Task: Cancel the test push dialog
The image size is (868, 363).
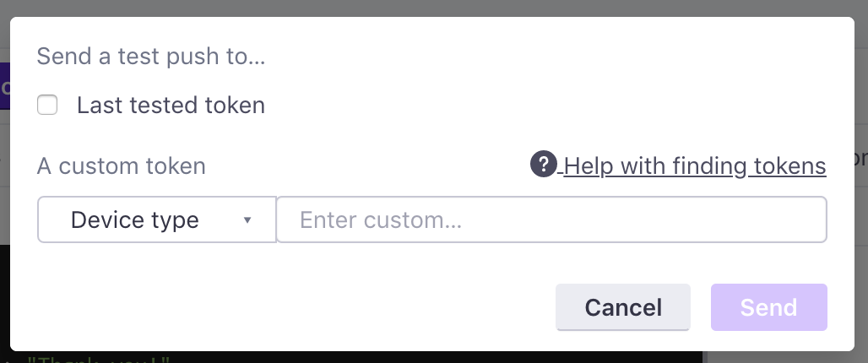Action: [623, 307]
